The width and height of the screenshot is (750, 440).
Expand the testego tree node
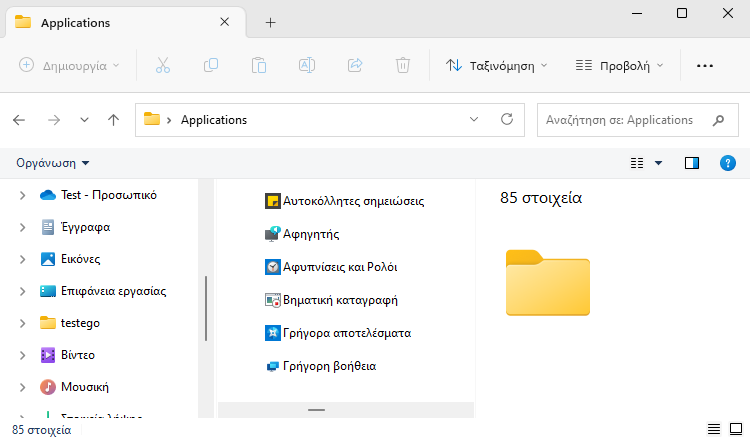click(22, 323)
